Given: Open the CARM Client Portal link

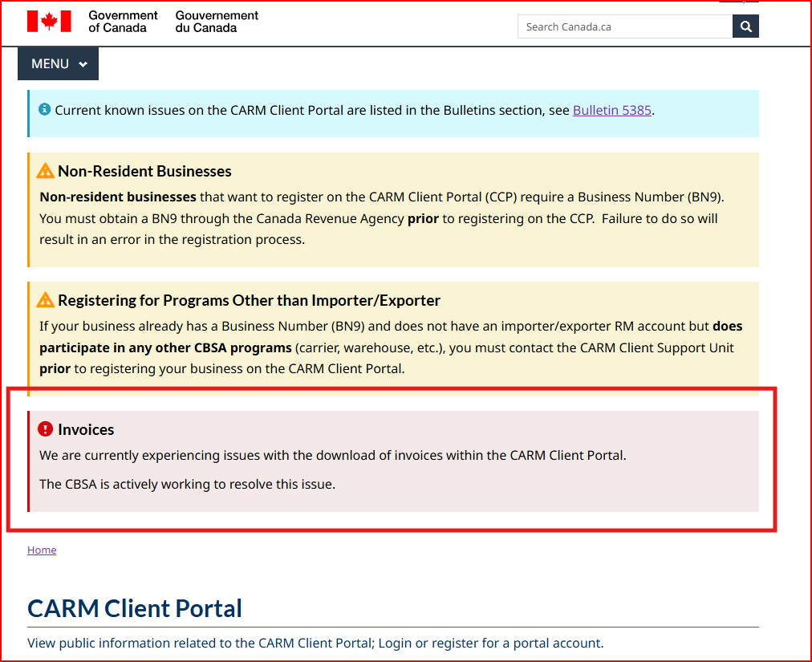Looking at the screenshot, I should pos(314,643).
